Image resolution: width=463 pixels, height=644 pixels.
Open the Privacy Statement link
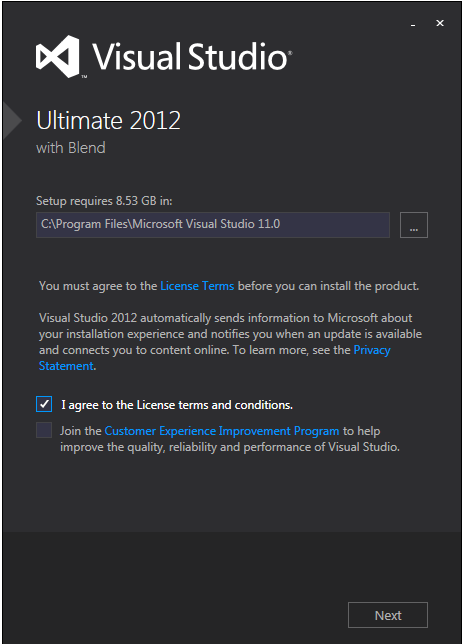click(x=372, y=350)
